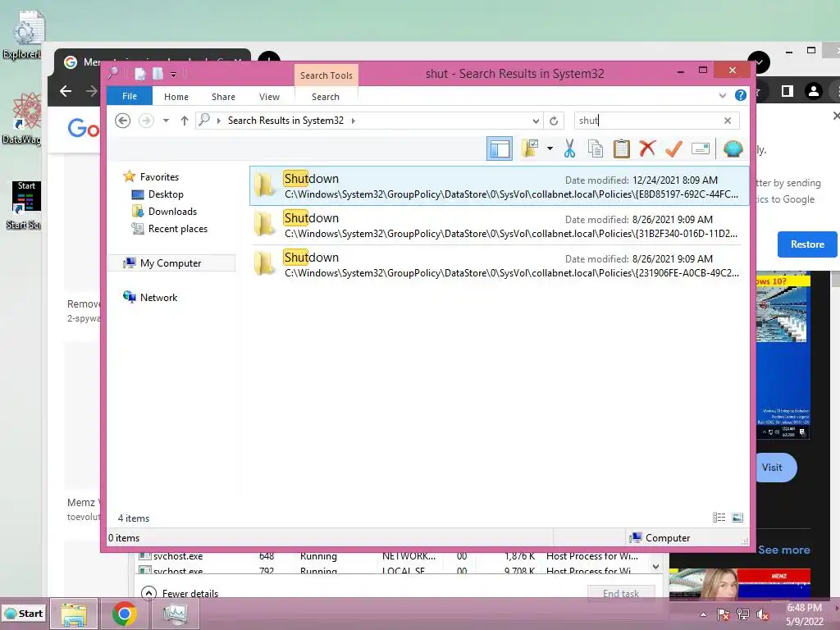This screenshot has width=840, height=630.
Task: Toggle the navigation pane layout button
Action: tap(500, 148)
